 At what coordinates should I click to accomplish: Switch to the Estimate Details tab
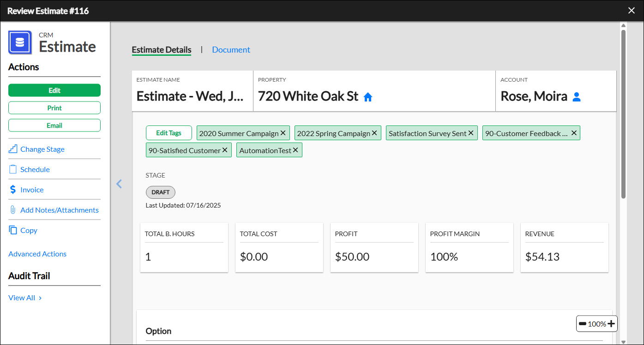coord(162,50)
